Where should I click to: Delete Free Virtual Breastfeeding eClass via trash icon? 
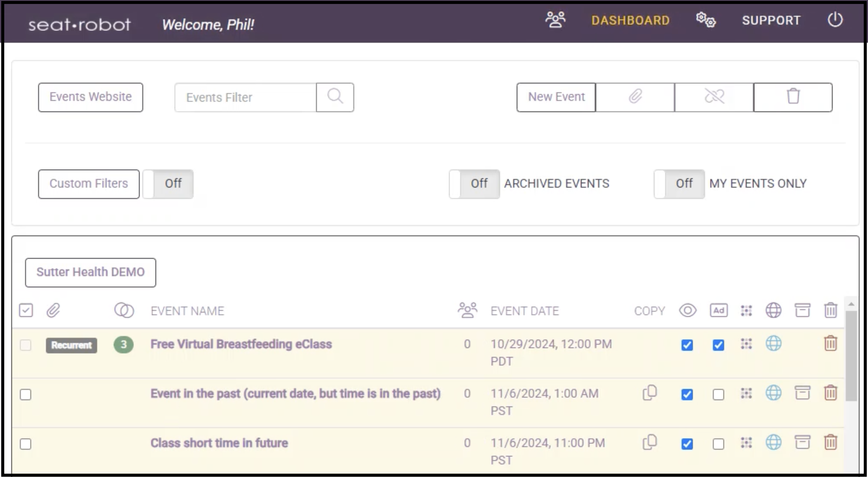coord(831,343)
